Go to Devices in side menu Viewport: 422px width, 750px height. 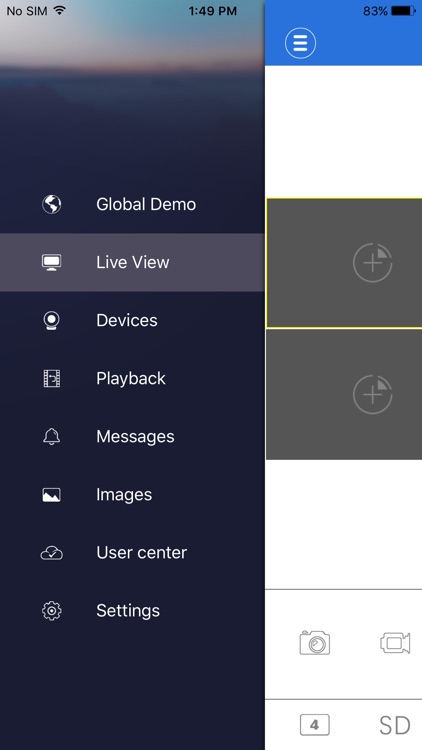(132, 320)
